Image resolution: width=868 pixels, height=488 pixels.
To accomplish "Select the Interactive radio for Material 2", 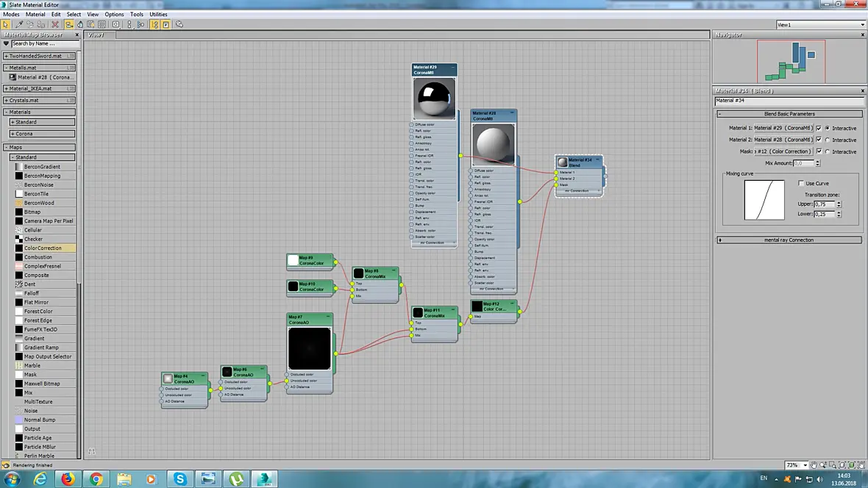I will tap(828, 140).
